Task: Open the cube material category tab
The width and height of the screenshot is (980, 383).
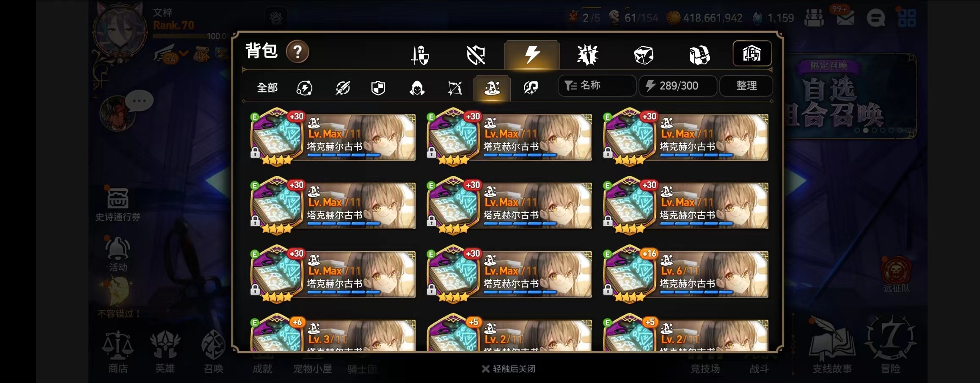Action: 644,55
